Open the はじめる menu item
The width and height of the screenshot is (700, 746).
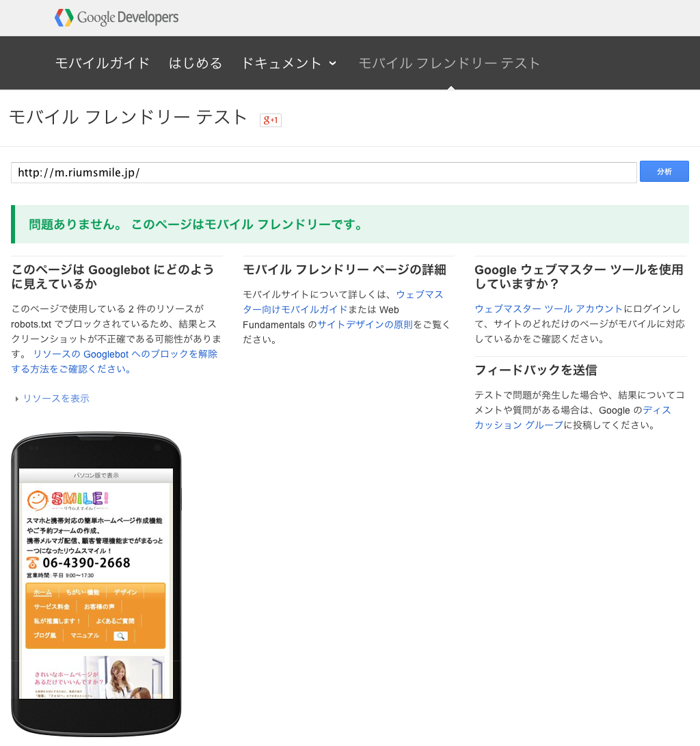pyautogui.click(x=196, y=63)
